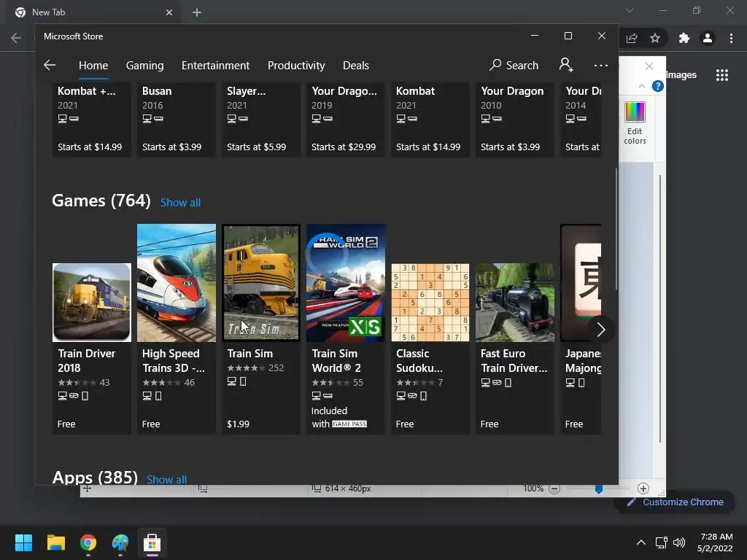Open volume control in system tray
747x560 pixels.
[679, 542]
